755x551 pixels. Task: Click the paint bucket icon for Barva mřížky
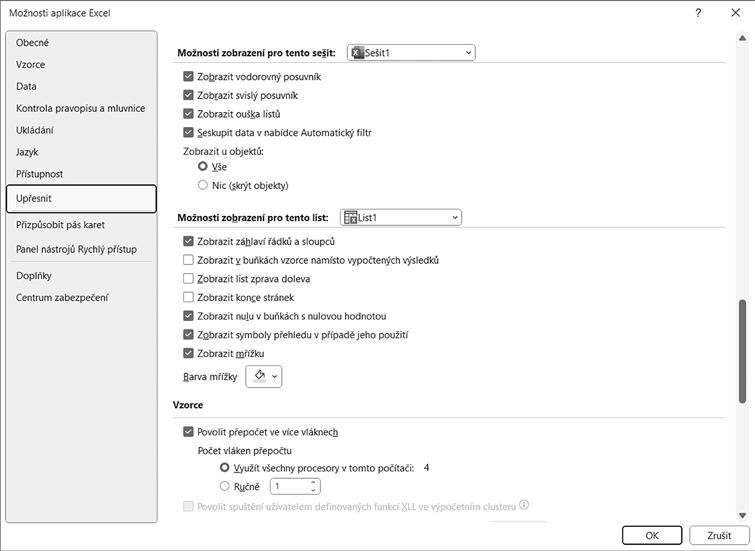pos(260,376)
